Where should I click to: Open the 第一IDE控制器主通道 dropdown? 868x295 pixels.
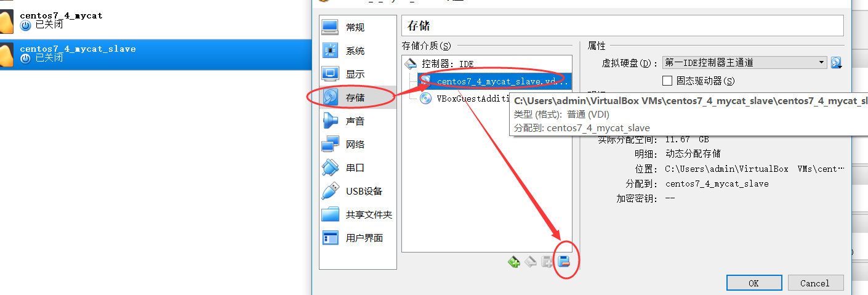[x=744, y=62]
